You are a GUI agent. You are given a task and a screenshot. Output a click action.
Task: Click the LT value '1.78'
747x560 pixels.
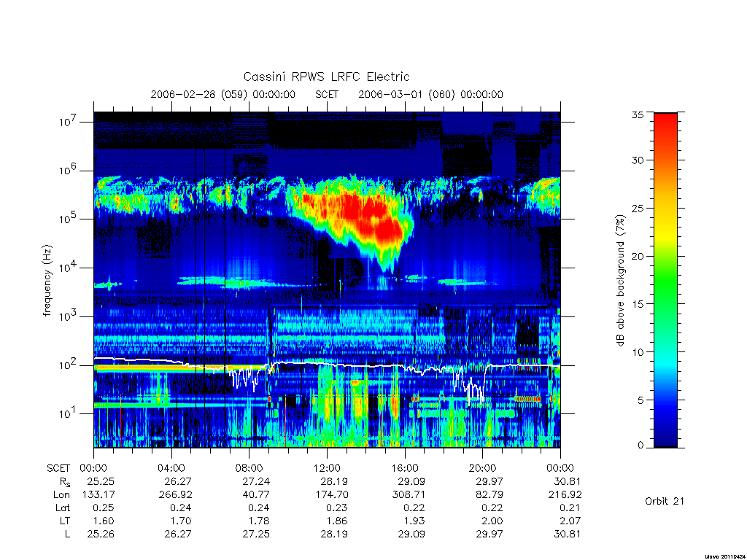pyautogui.click(x=259, y=521)
